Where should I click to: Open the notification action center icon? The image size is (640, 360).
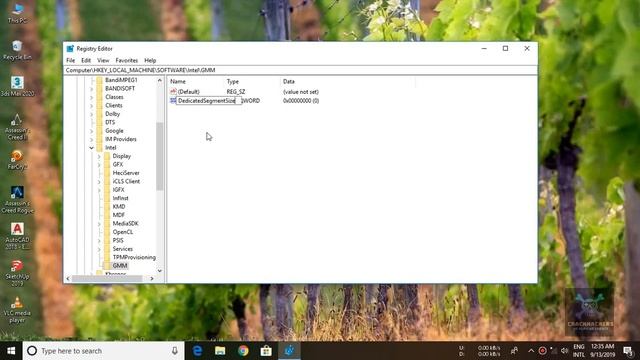(x=628, y=351)
